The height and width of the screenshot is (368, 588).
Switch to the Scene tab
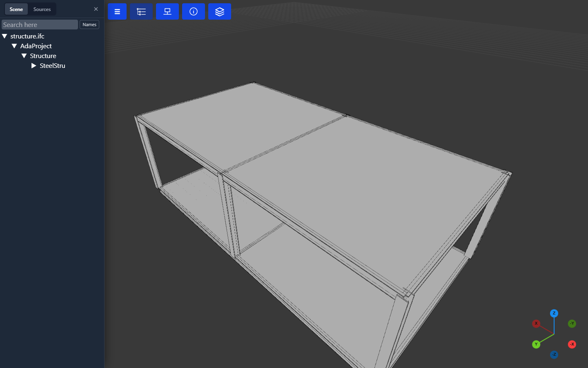tap(16, 9)
